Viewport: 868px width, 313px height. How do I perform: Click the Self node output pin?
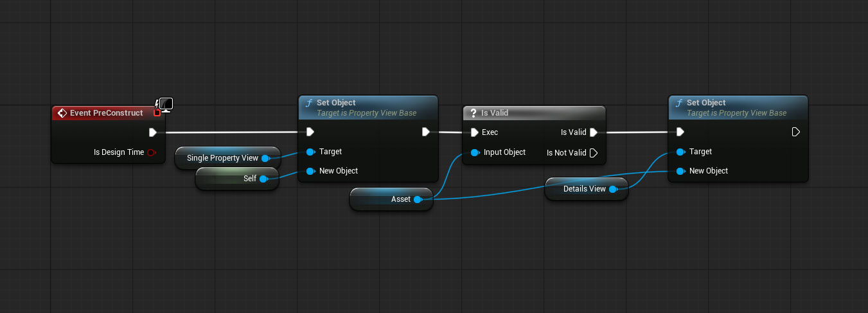263,179
